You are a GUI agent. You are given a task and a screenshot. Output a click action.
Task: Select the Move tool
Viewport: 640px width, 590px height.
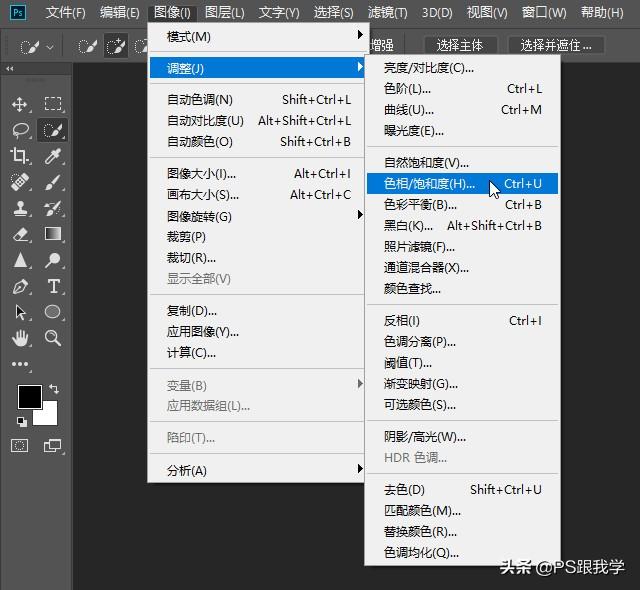click(20, 104)
